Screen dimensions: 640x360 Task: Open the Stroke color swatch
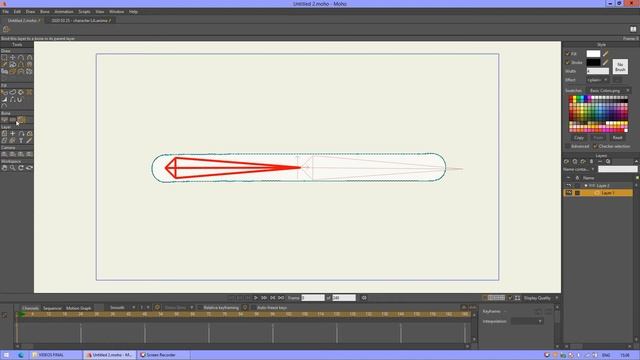point(593,62)
